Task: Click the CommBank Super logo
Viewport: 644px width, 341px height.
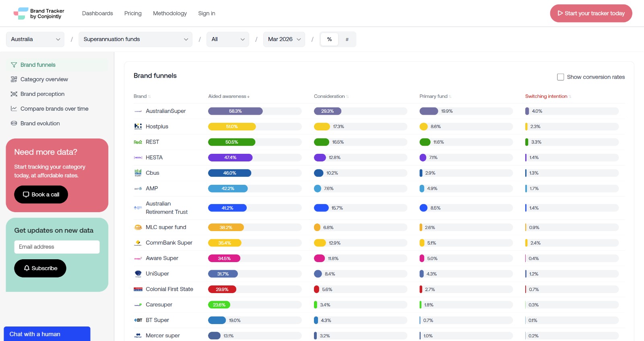Action: (x=138, y=243)
